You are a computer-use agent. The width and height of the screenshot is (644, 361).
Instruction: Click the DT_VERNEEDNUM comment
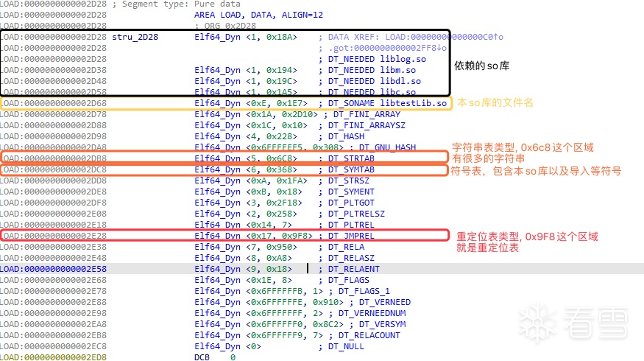click(372, 313)
